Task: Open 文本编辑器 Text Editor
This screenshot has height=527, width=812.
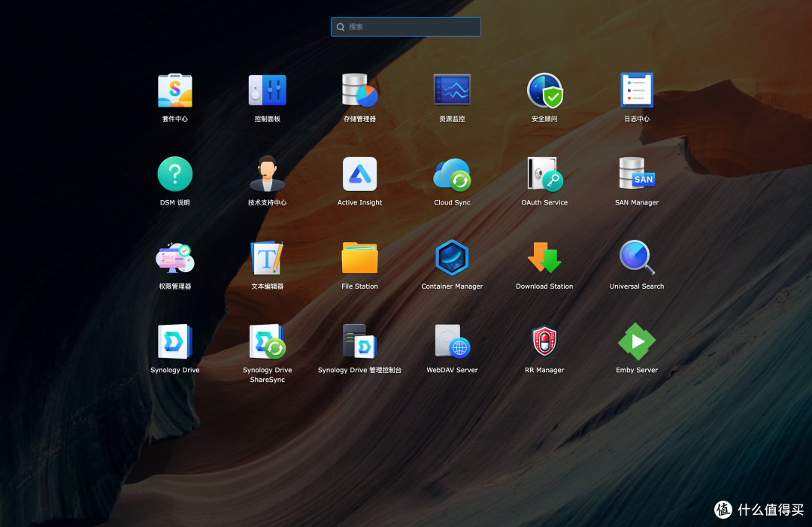Action: [x=267, y=259]
